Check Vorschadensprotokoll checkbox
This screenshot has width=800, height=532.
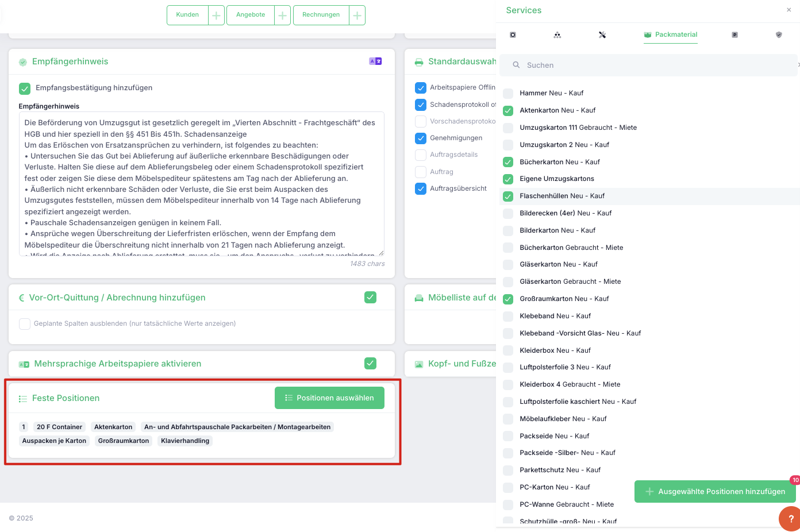pos(421,122)
